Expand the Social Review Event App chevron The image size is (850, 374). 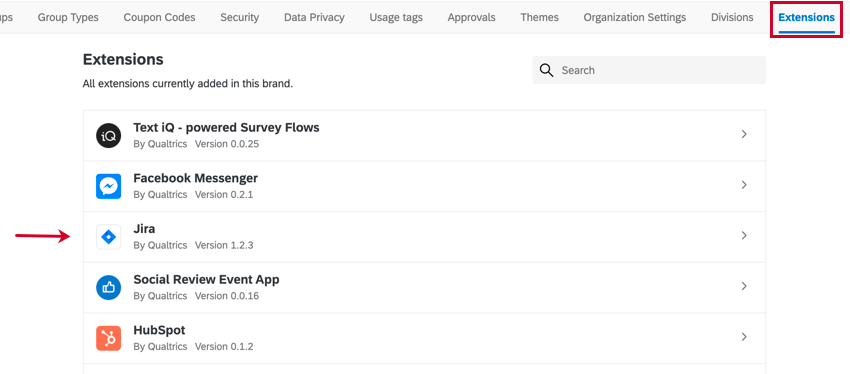point(744,286)
